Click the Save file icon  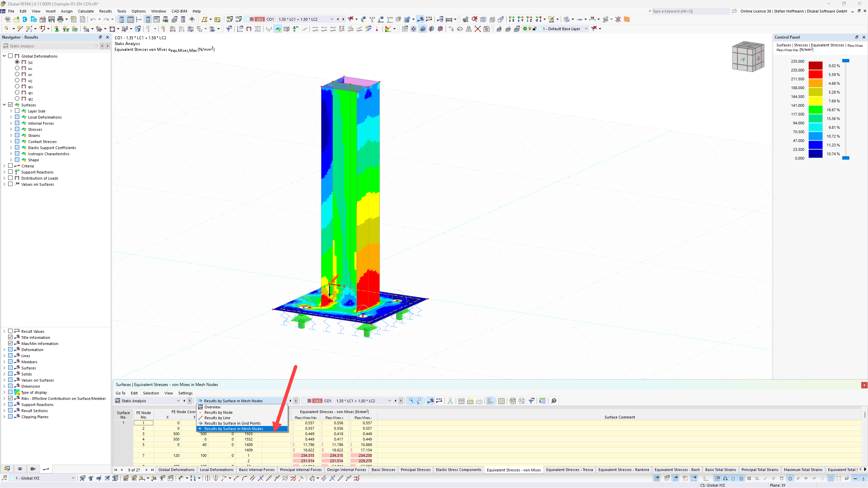point(52,19)
